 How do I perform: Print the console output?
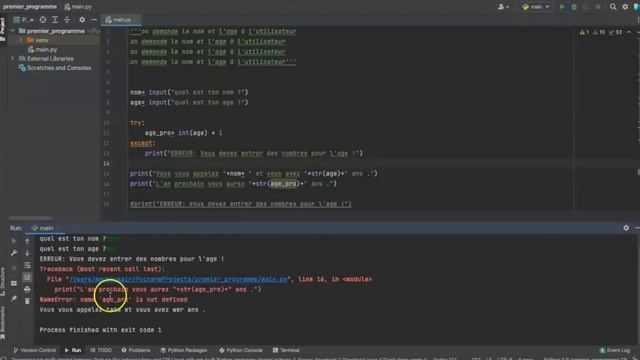(27, 289)
